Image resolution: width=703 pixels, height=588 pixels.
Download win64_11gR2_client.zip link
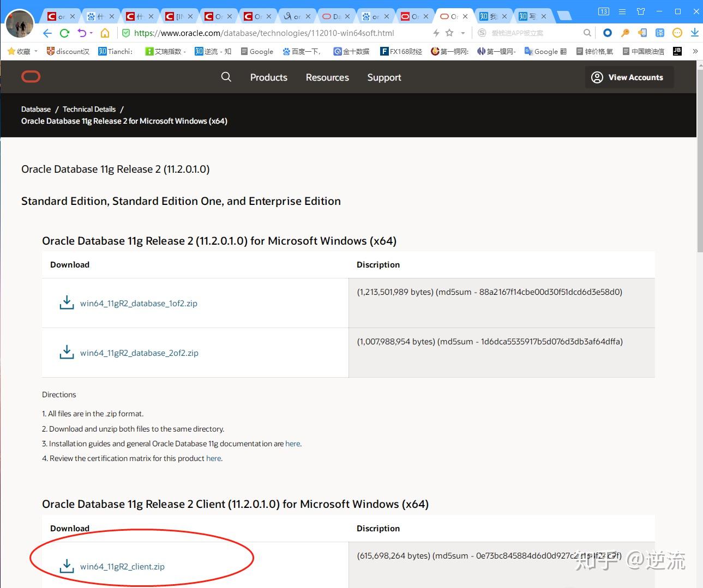(x=122, y=567)
